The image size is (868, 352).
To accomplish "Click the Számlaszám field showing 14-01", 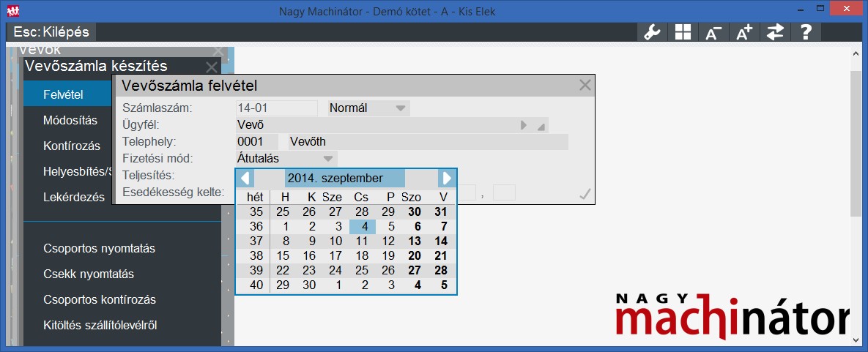I will coord(277,108).
